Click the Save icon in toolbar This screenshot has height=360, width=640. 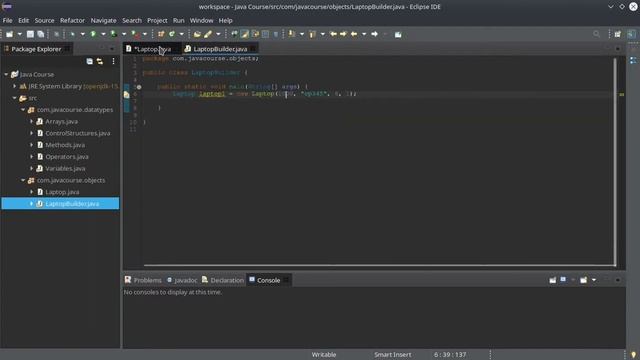30,34
